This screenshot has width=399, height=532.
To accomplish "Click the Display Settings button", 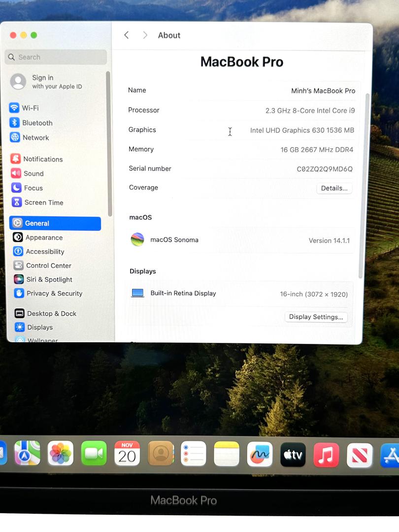I will click(316, 317).
